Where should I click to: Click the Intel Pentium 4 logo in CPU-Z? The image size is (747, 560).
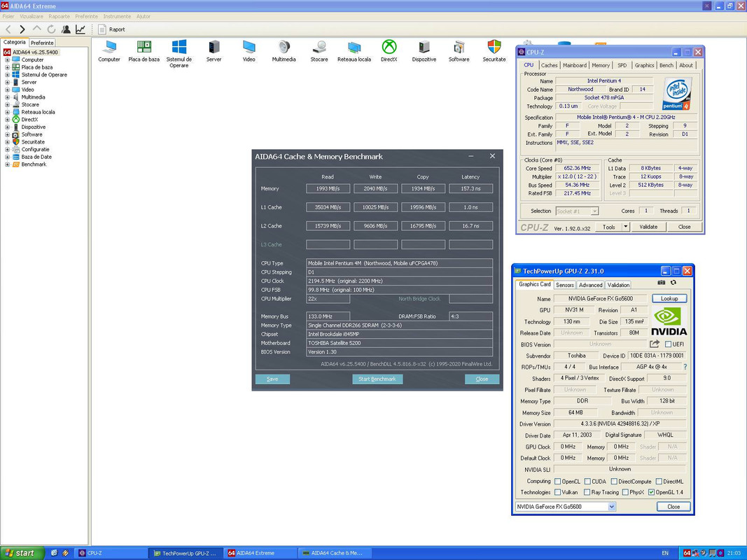pyautogui.click(x=677, y=94)
